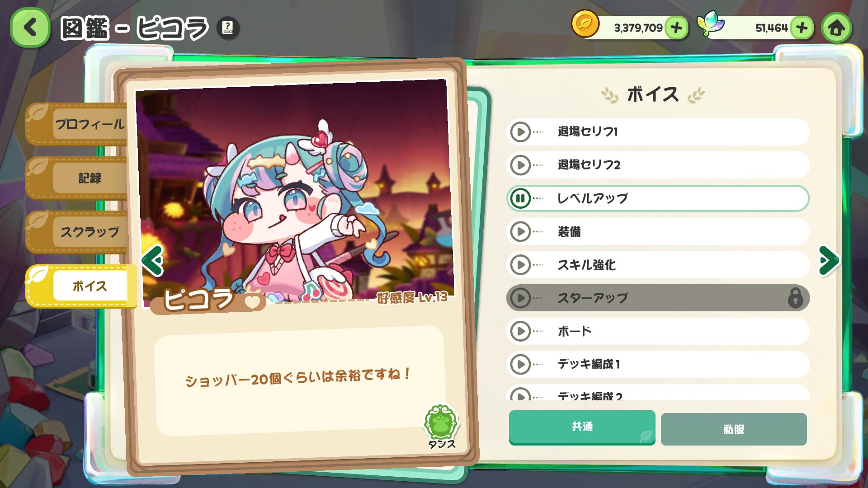Add more crystals with the plus button
This screenshot has width=868, height=488.
(x=802, y=28)
